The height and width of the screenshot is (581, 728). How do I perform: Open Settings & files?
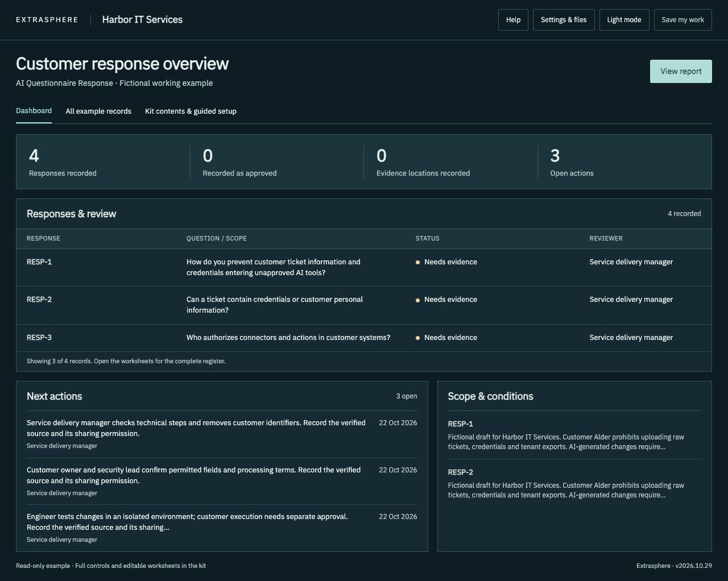point(564,20)
